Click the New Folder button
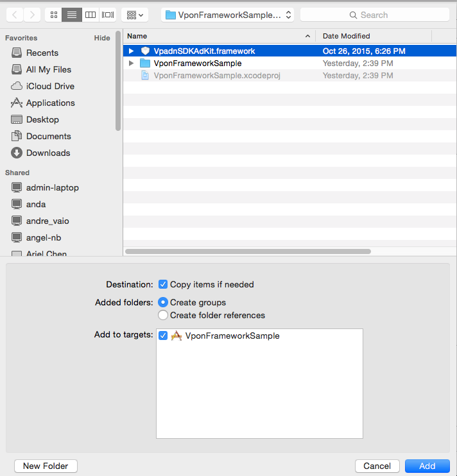457x476 pixels. (x=46, y=466)
